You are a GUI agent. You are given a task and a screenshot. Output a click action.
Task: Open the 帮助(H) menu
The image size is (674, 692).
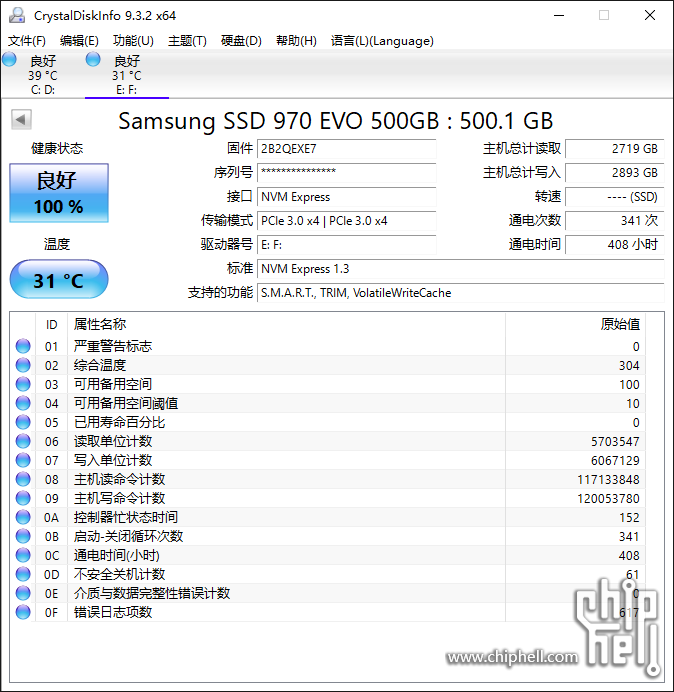point(296,41)
